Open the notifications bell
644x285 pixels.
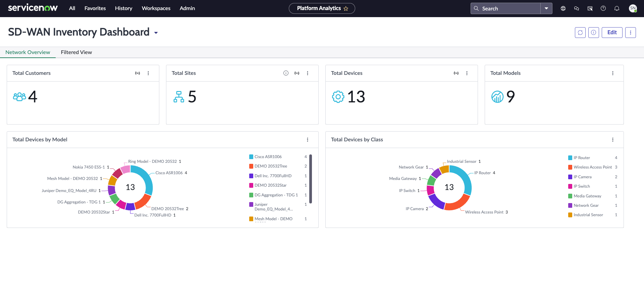tap(616, 8)
